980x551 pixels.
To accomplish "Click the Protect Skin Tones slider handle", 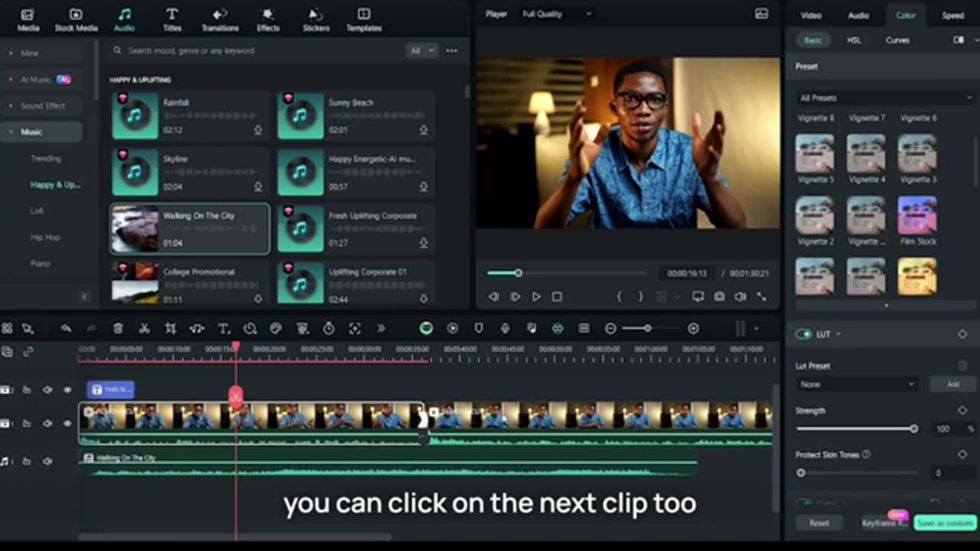I will pos(801,473).
